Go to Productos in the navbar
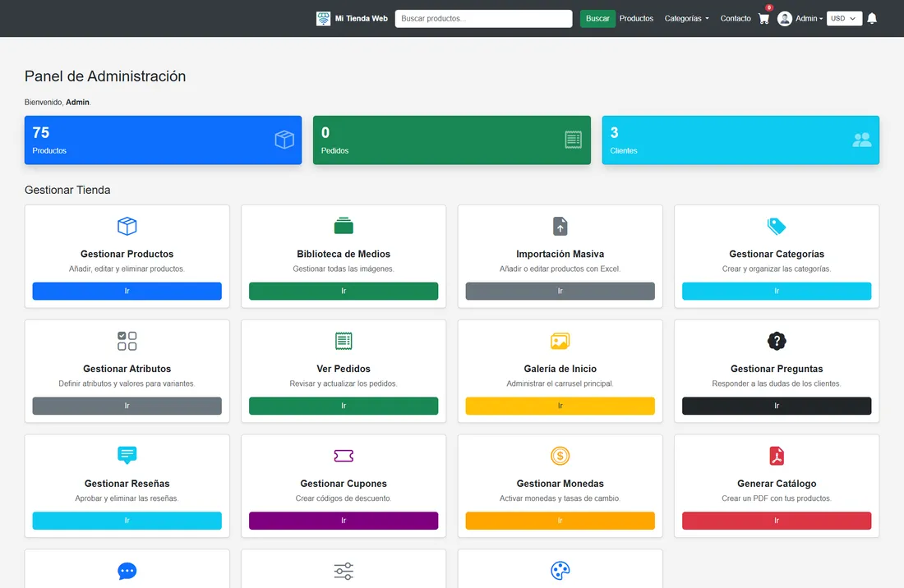The image size is (904, 588). coord(636,18)
